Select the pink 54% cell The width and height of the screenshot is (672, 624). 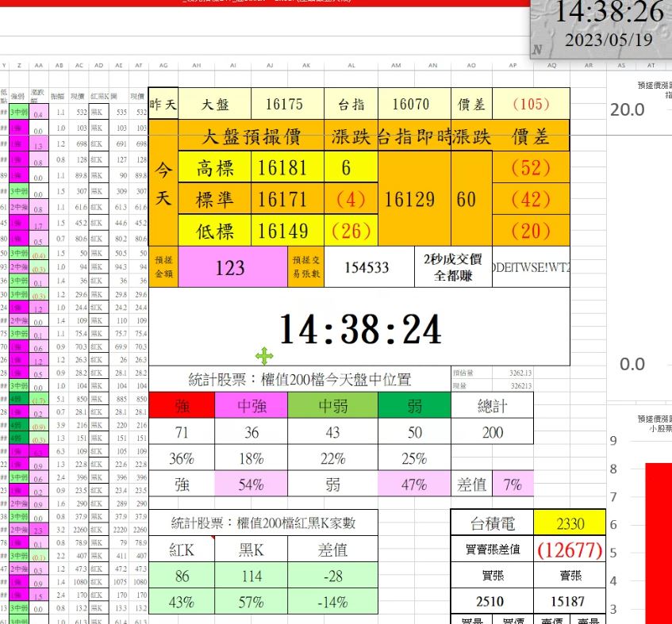pos(252,484)
